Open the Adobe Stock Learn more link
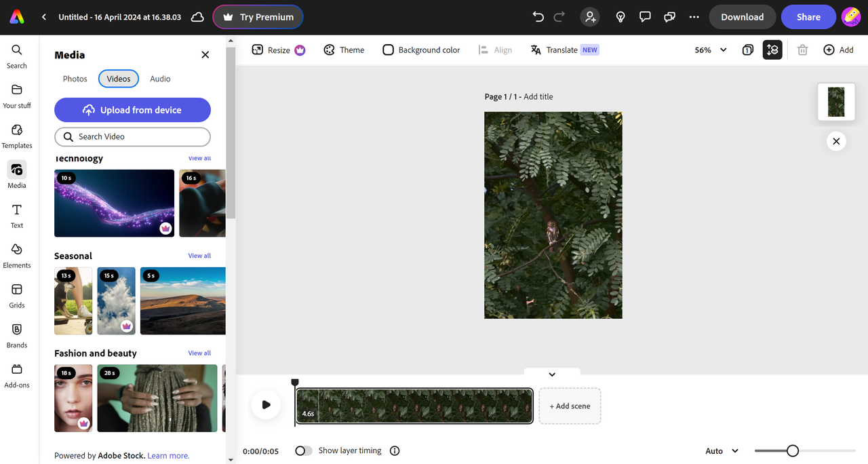 click(168, 456)
